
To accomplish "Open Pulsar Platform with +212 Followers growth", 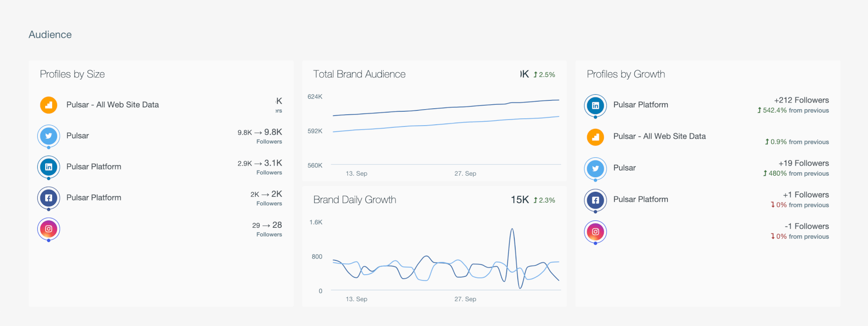I will (640, 105).
